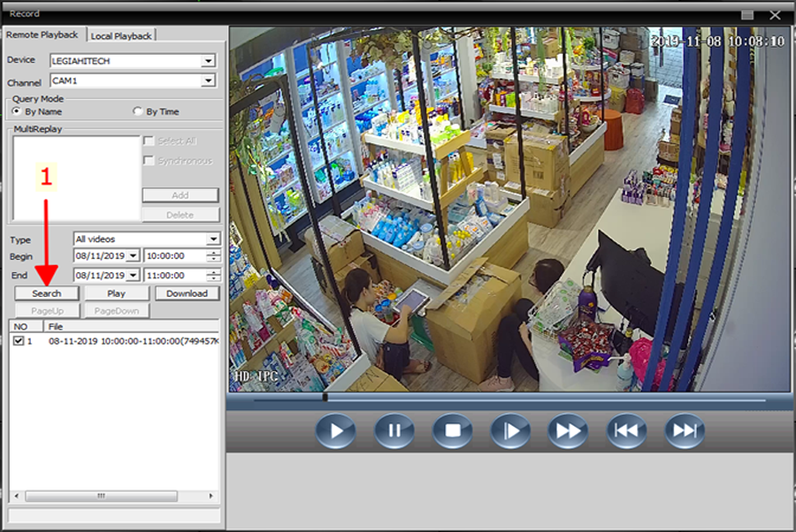Adjust Begin time with its spinner
This screenshot has height=532, width=796.
click(214, 255)
